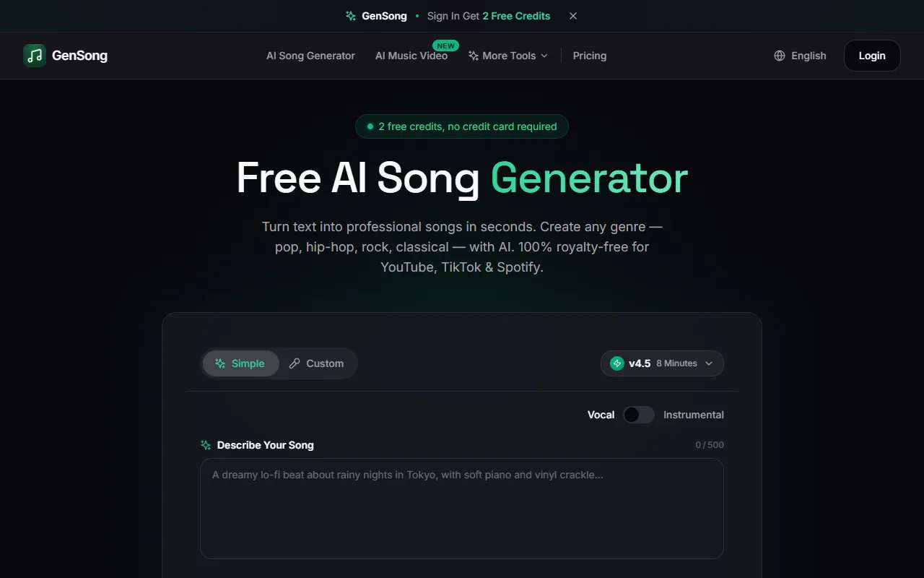Select the Instrumental label option

[x=694, y=415]
